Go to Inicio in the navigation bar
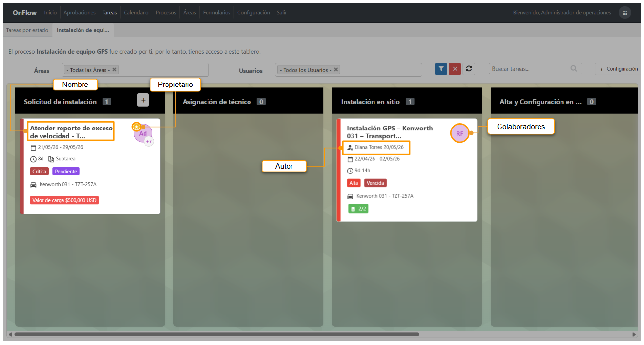 pos(50,13)
